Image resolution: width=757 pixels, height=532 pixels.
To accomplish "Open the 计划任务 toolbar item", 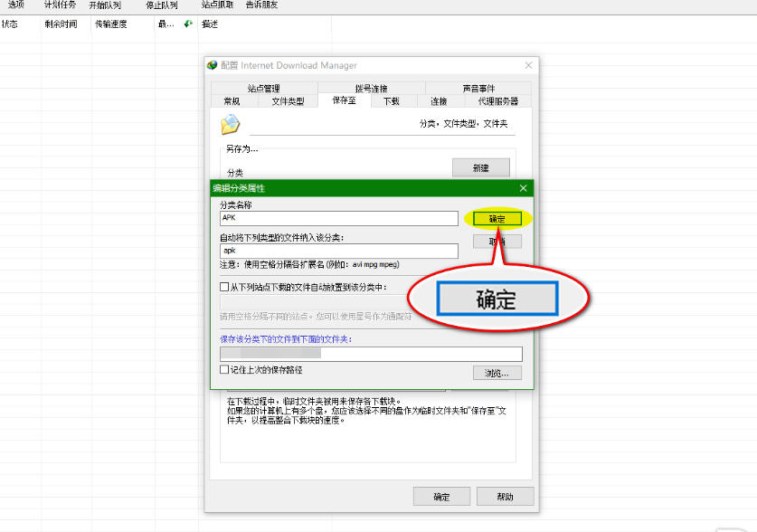I will click(x=60, y=5).
